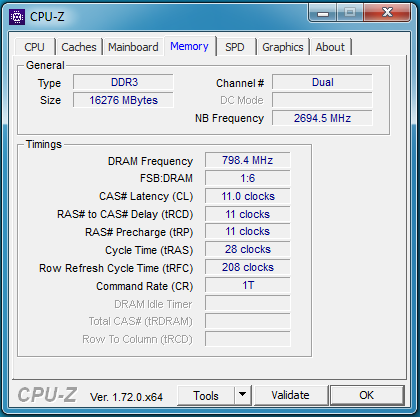420x417 pixels.
Task: Click the DDR3 memory type value
Action: 123,82
